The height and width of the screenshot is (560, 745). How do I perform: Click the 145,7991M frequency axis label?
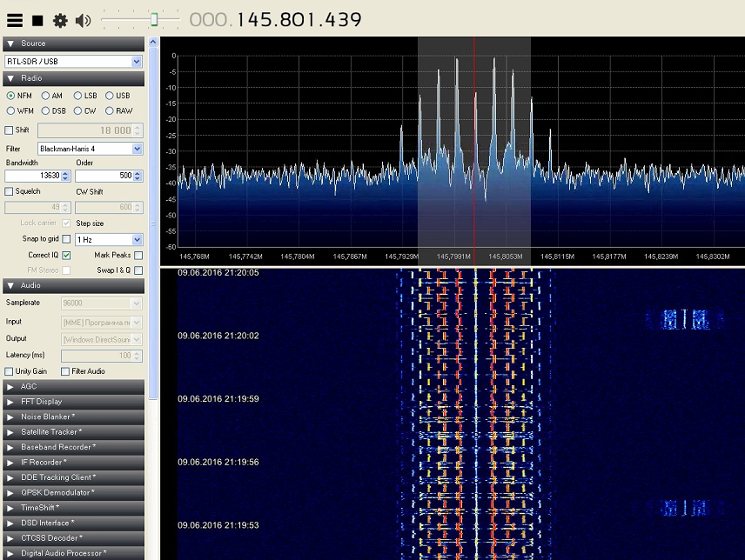(x=453, y=257)
